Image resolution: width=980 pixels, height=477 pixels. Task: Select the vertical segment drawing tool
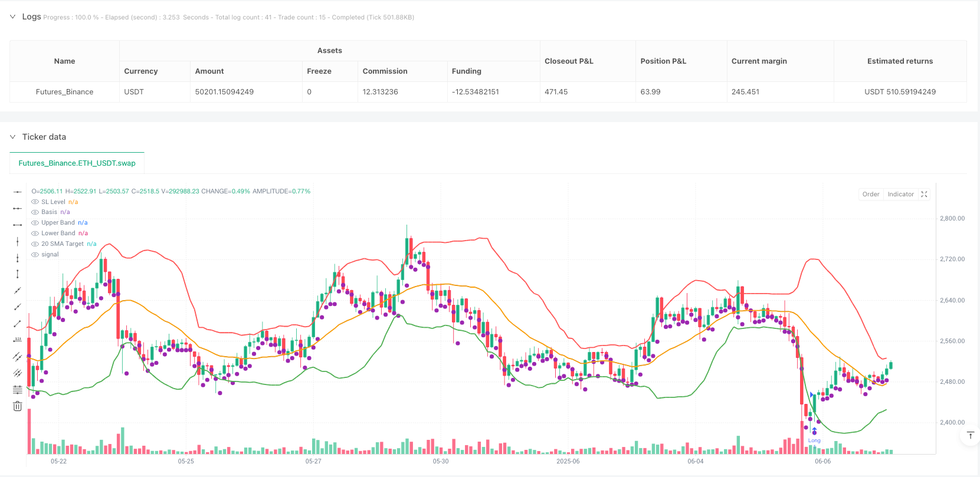[18, 274]
